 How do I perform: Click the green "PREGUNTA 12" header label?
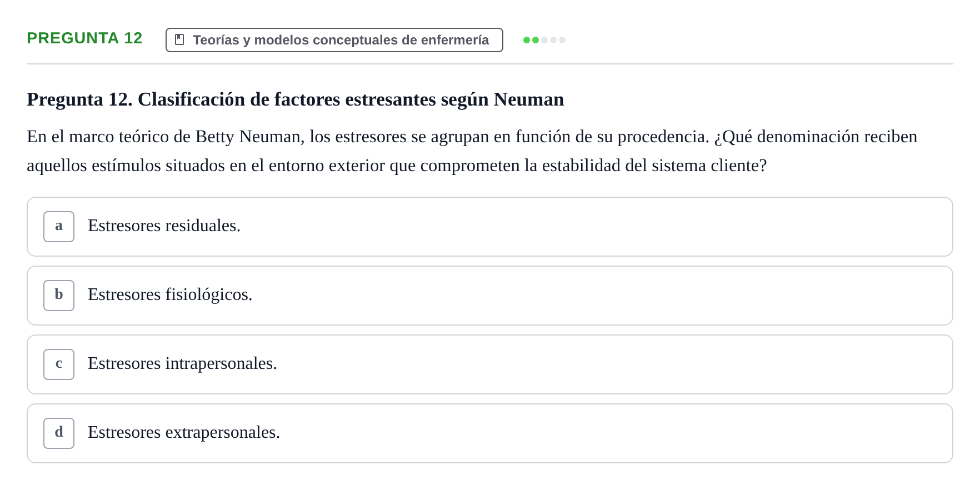point(84,38)
